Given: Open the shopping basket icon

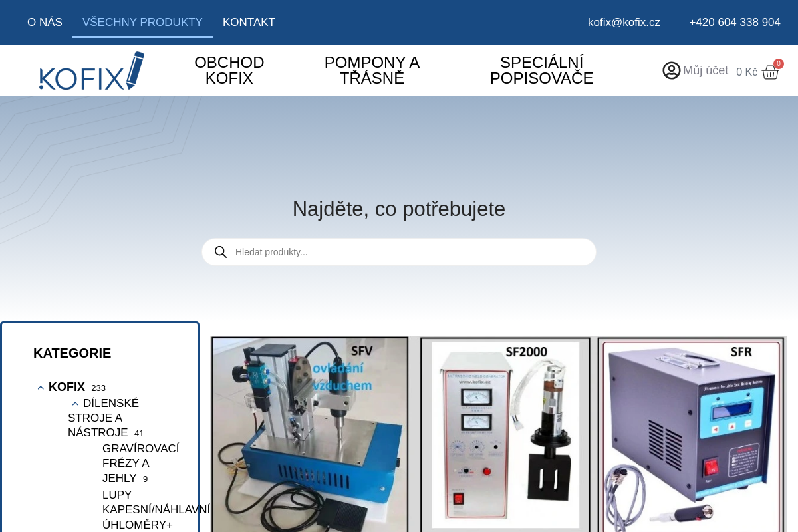Looking at the screenshot, I should (x=770, y=72).
